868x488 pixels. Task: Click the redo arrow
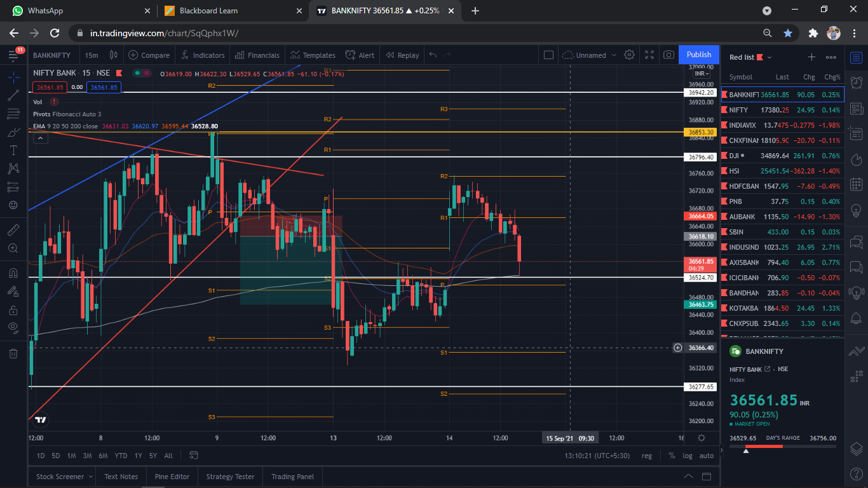click(447, 55)
